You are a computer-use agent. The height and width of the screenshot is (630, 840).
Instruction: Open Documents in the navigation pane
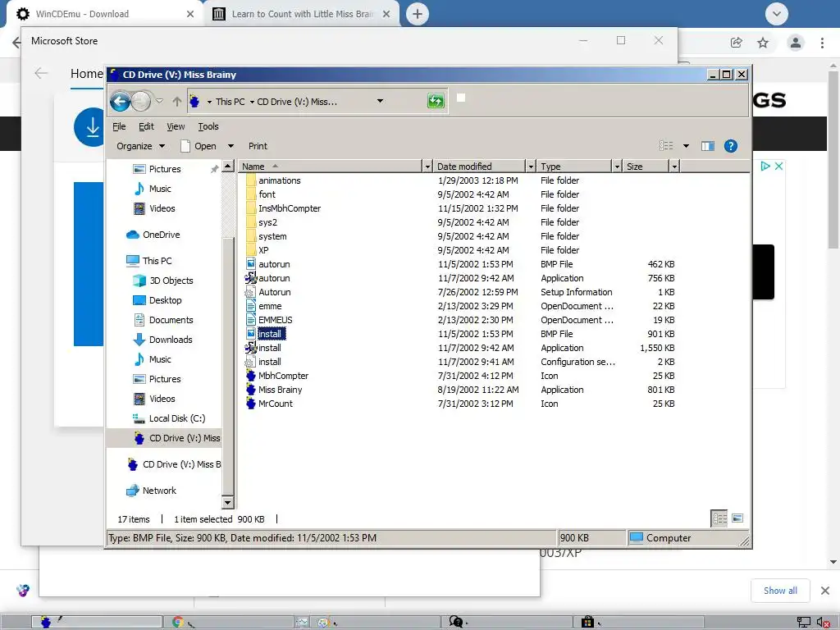pos(162,321)
